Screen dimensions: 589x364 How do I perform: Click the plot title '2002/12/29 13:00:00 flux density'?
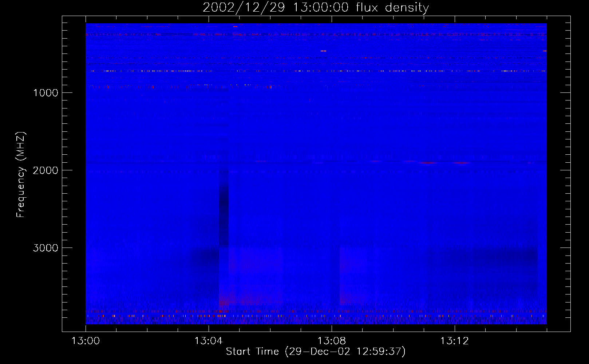tap(316, 7)
